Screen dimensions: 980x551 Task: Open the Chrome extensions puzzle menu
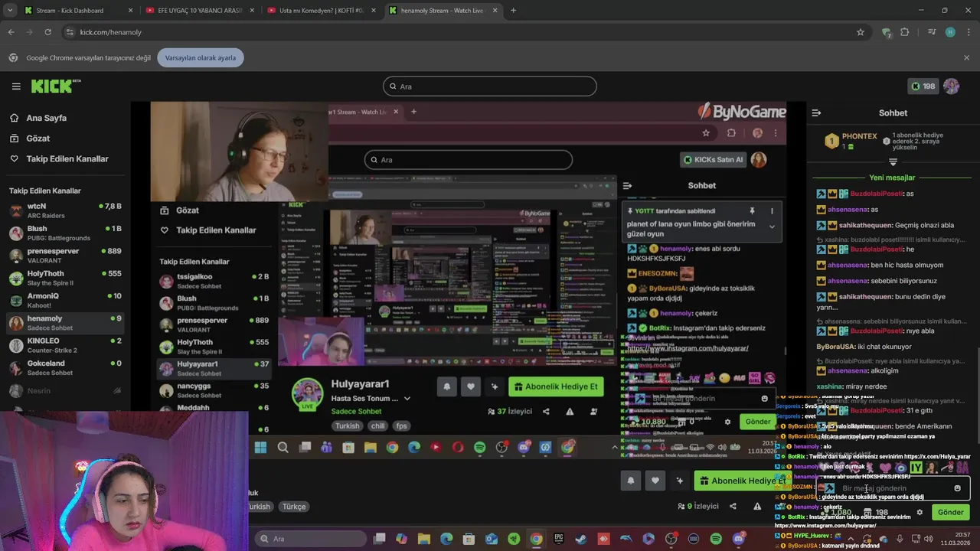(905, 32)
